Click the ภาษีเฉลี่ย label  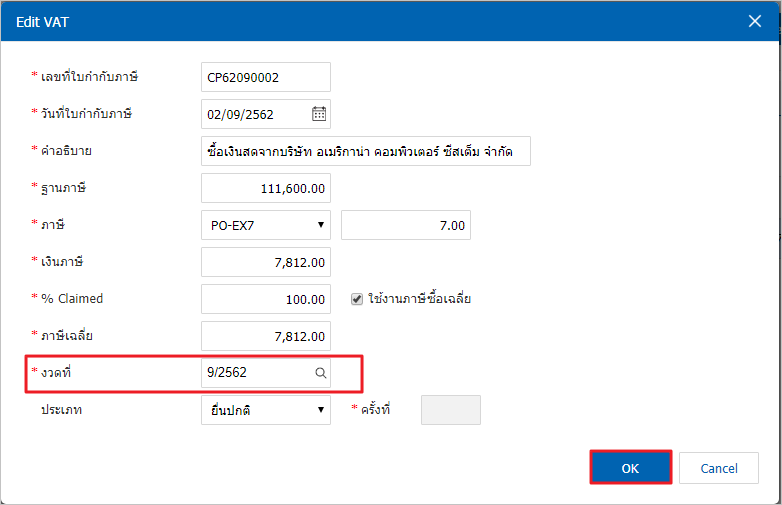67,336
